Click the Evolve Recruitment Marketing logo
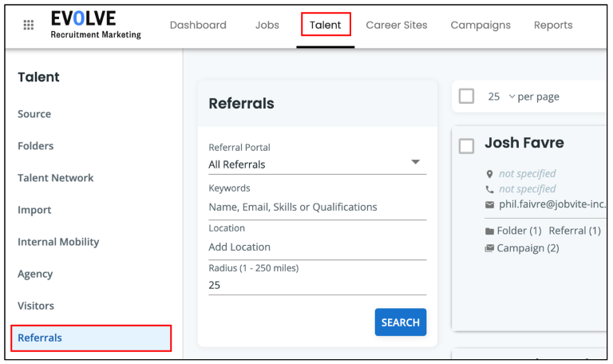The image size is (613, 364). coord(96,25)
